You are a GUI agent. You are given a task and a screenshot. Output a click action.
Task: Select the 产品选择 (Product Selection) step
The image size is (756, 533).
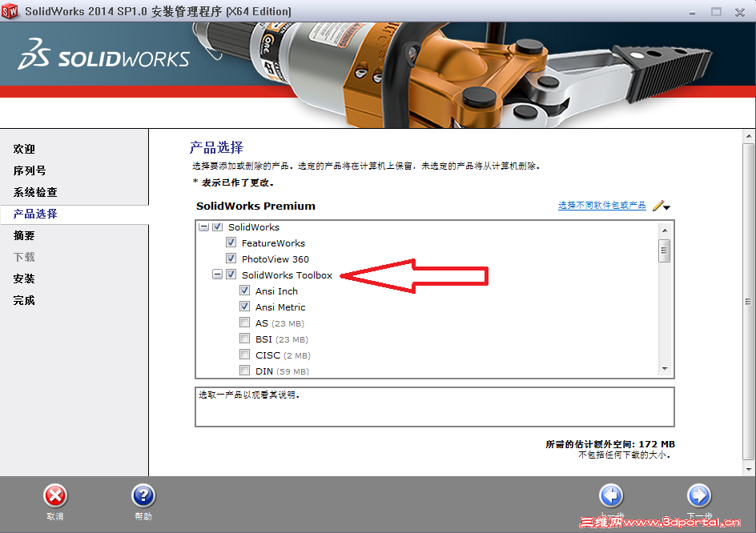(x=35, y=214)
